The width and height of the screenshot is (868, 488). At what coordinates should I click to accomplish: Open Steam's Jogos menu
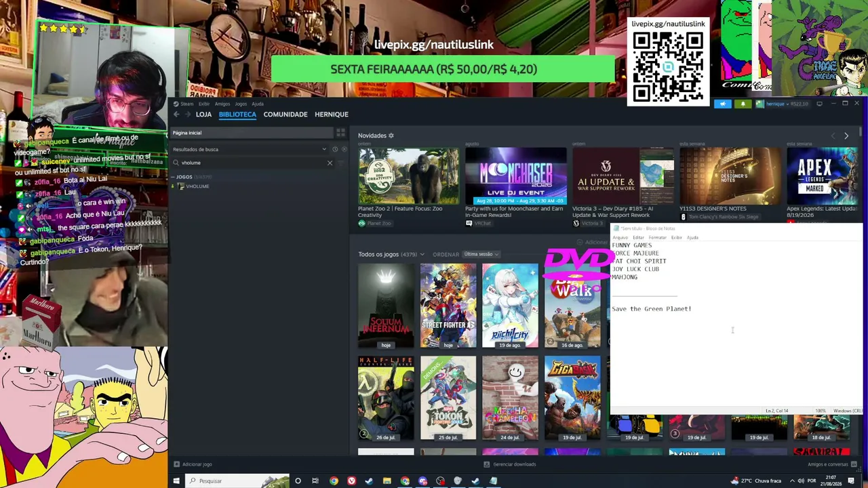(241, 104)
